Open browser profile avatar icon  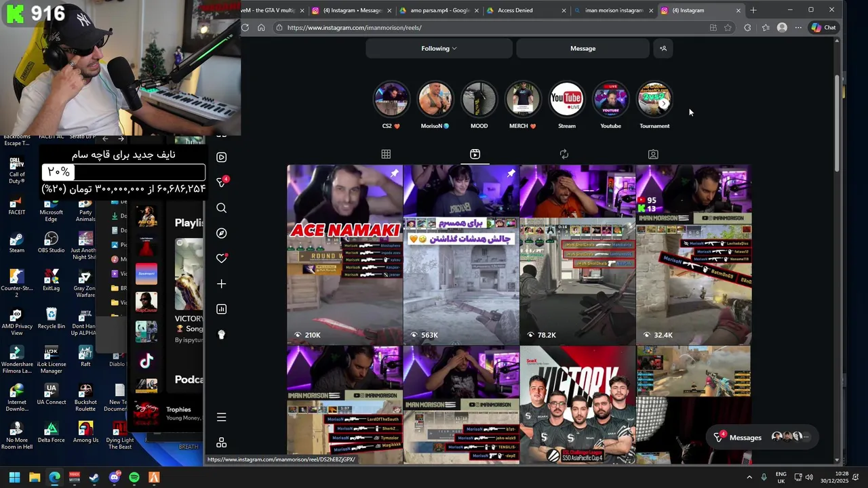(782, 28)
